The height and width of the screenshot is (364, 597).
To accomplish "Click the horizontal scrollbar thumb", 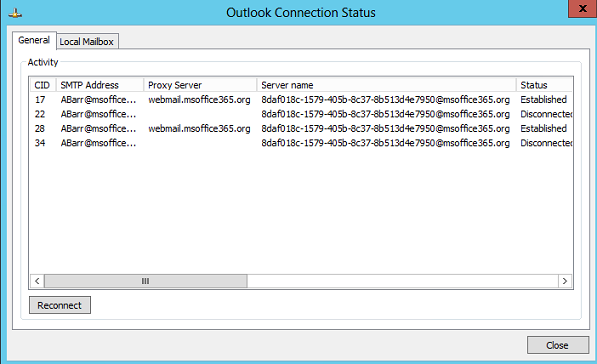I will click(145, 281).
